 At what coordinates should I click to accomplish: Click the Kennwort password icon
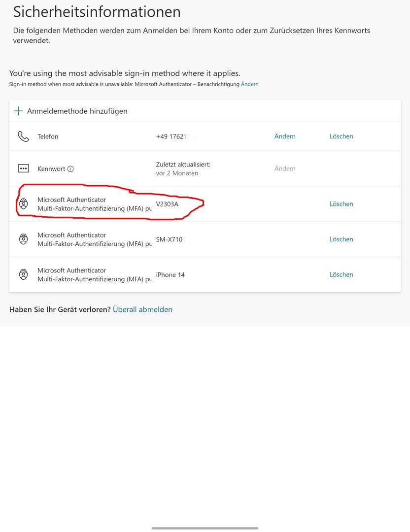pyautogui.click(x=23, y=168)
